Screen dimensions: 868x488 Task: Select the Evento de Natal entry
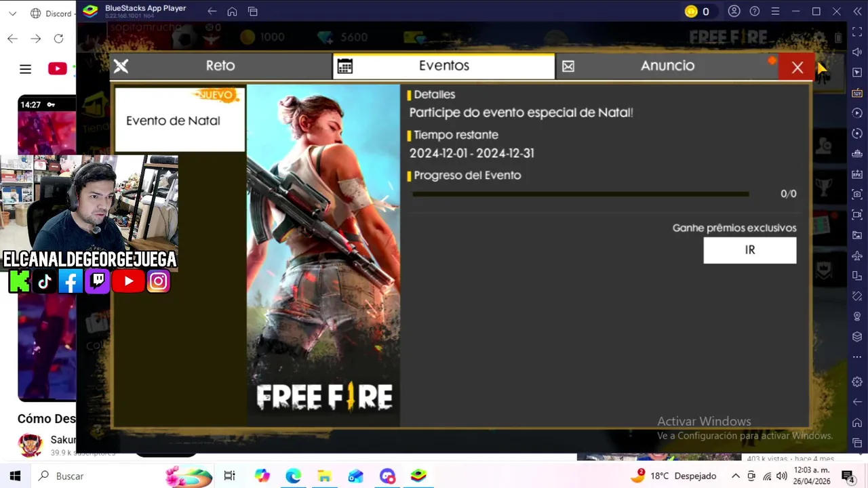tap(180, 120)
